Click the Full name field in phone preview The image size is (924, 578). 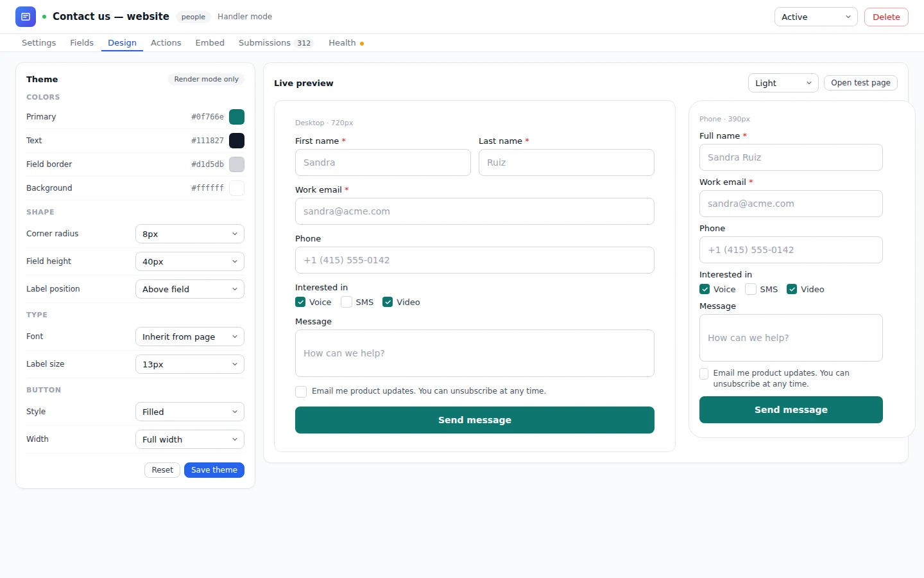(x=791, y=157)
